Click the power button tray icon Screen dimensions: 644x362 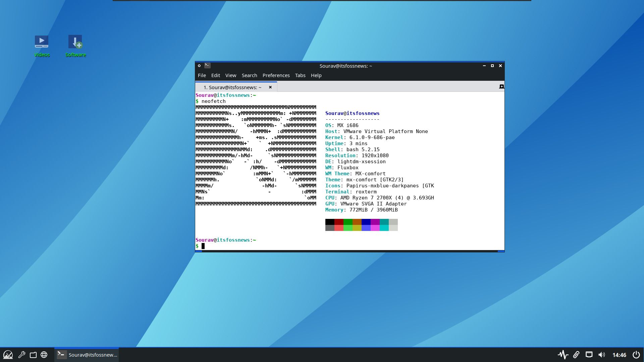tap(636, 355)
